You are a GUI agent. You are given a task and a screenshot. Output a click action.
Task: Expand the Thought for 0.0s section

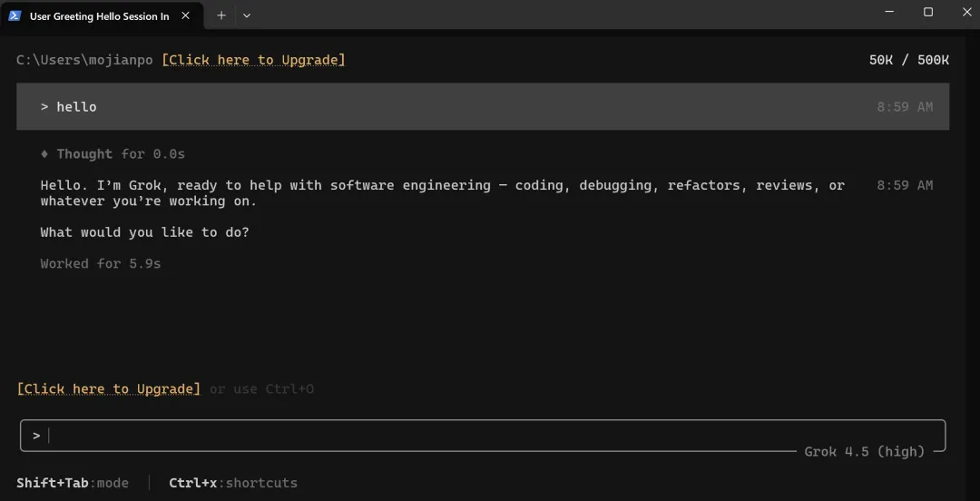point(113,154)
